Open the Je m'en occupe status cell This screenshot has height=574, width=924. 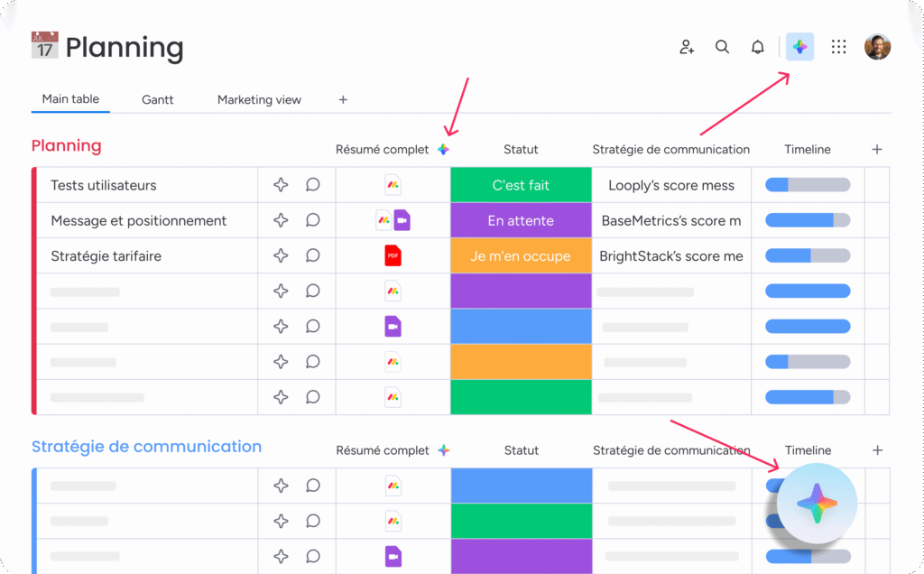521,255
